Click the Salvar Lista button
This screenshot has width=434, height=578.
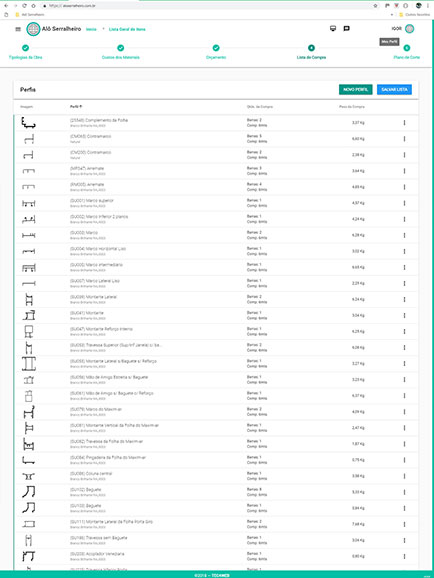coord(394,90)
